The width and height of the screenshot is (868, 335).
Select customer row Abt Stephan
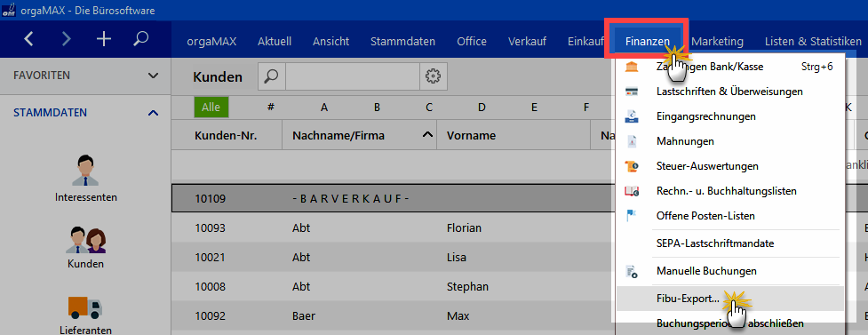coord(392,286)
